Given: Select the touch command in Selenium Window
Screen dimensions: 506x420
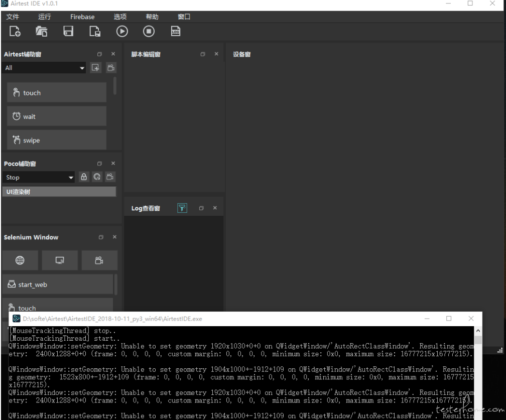Looking at the screenshot, I should coord(58,305).
